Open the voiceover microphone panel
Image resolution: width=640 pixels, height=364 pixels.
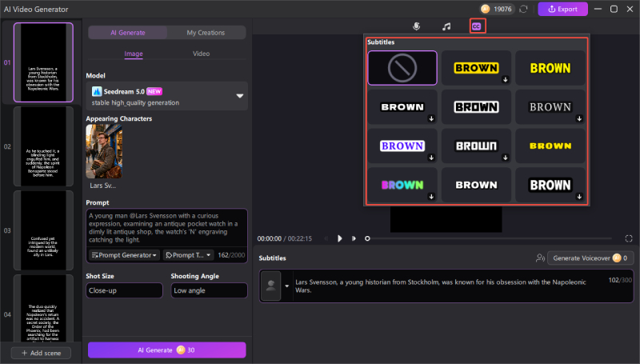click(x=416, y=26)
